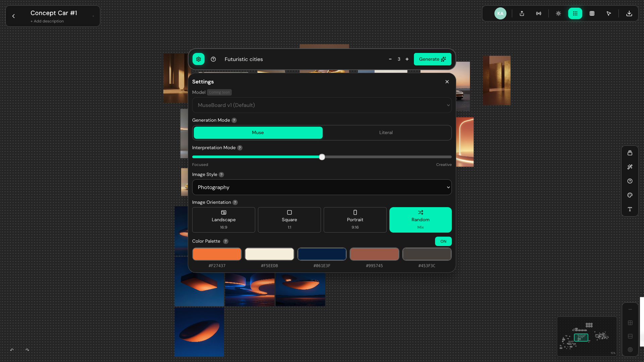Screen dimensions: 644x362
Task: Click the Generate button
Action: coord(432,59)
